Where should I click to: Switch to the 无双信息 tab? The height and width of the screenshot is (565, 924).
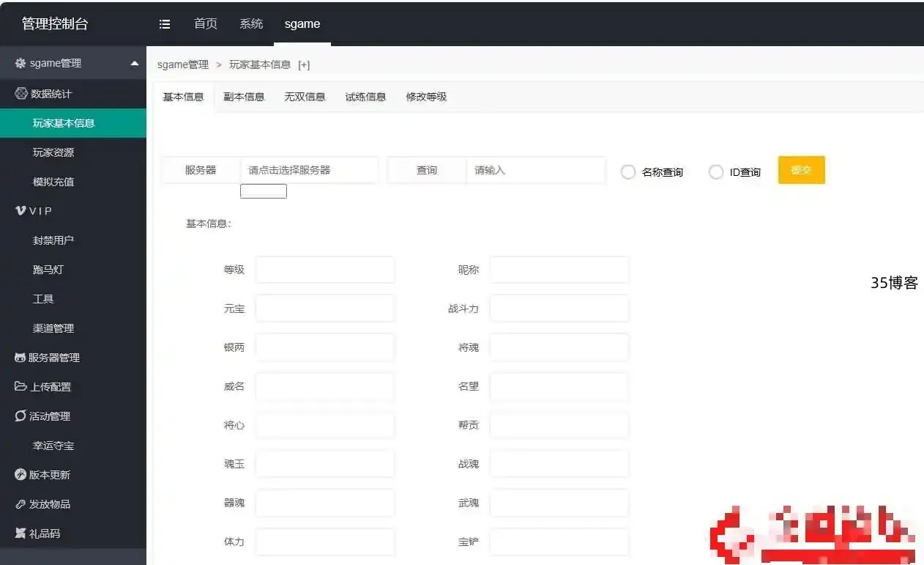coord(305,97)
